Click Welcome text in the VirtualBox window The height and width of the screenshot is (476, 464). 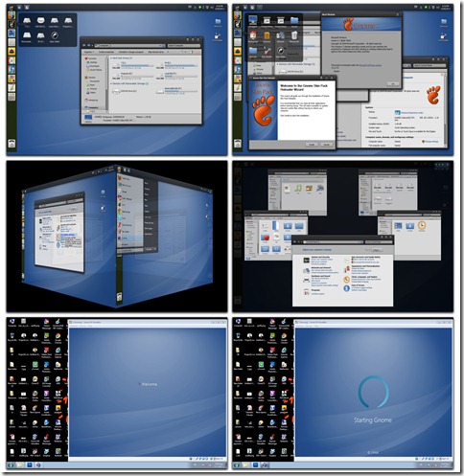(x=149, y=384)
